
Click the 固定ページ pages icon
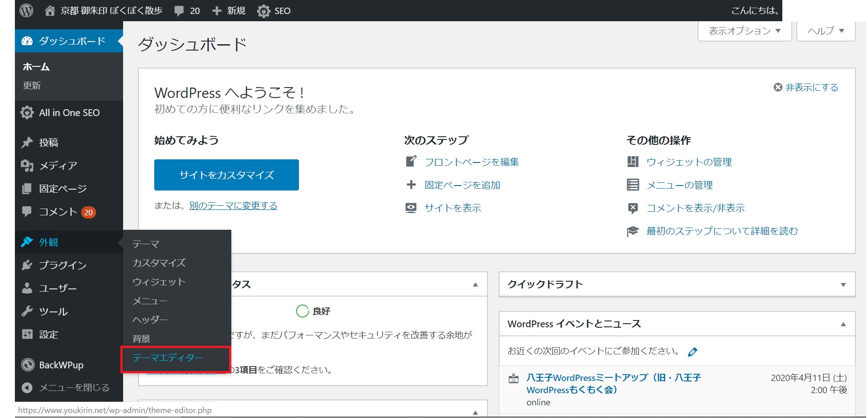[x=27, y=188]
